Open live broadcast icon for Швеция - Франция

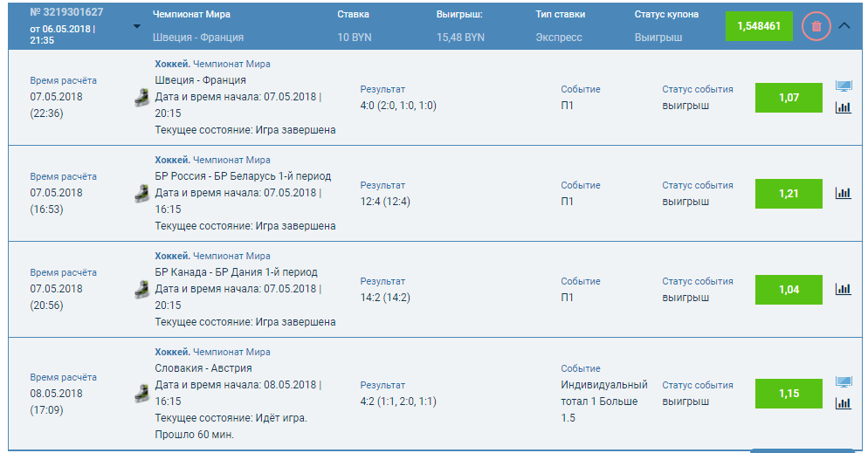[844, 86]
